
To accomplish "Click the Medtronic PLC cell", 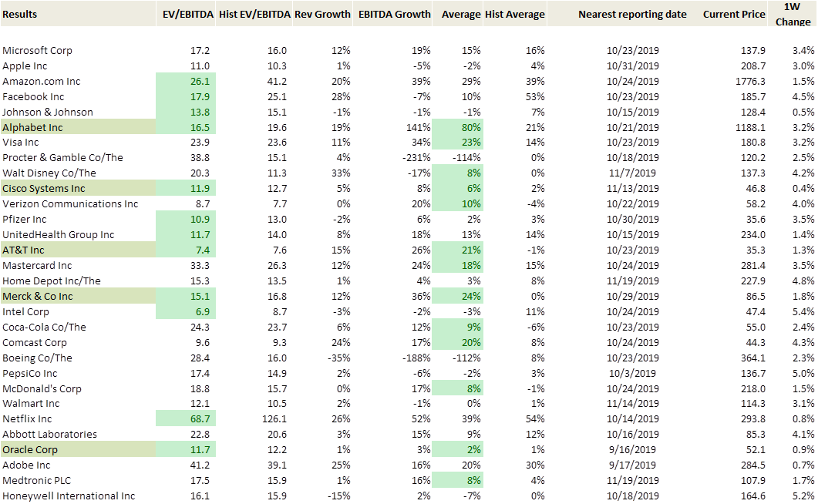I will click(36, 481).
